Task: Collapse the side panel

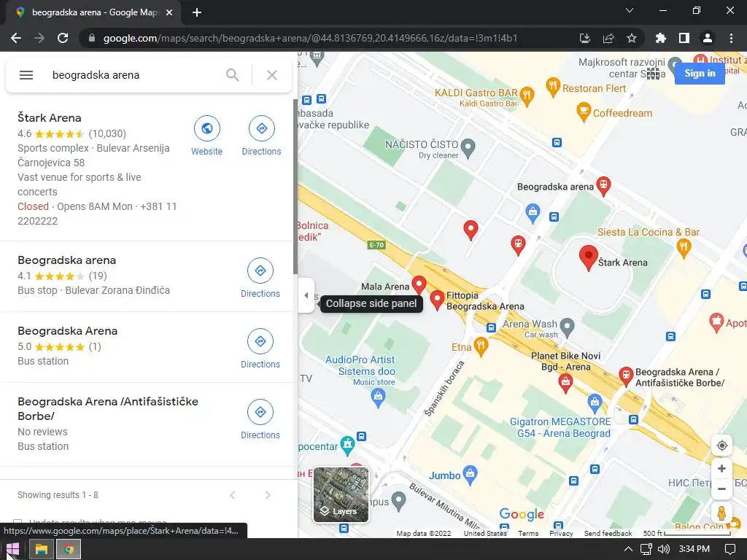Action: (x=306, y=296)
